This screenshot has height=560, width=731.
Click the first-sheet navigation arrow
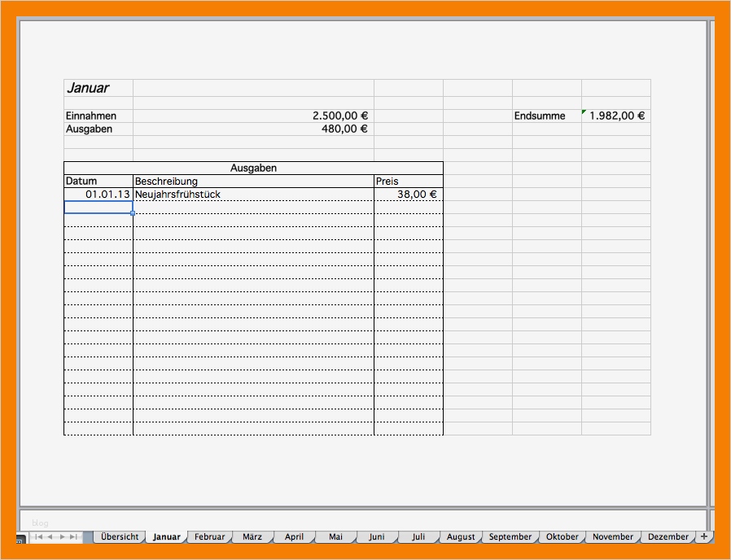pyautogui.click(x=39, y=537)
